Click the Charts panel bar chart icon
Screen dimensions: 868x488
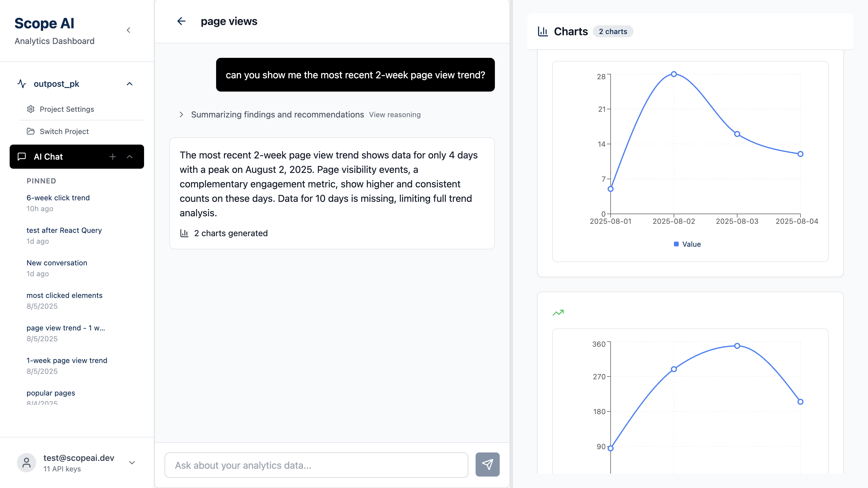(543, 31)
